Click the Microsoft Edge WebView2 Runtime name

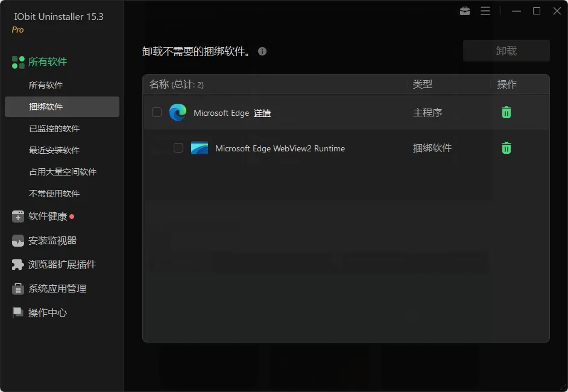pyautogui.click(x=280, y=148)
